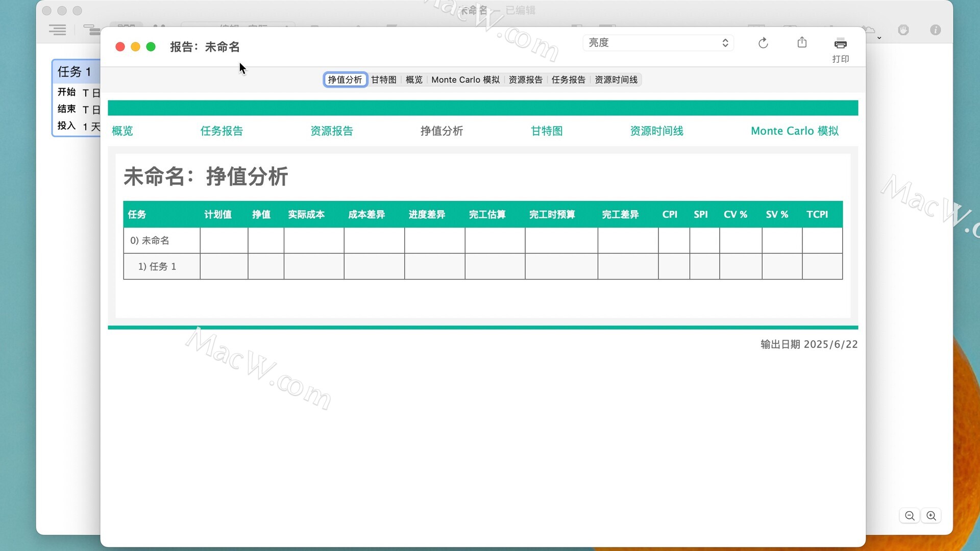Click 挣值分析 in report navigation

[x=442, y=131]
